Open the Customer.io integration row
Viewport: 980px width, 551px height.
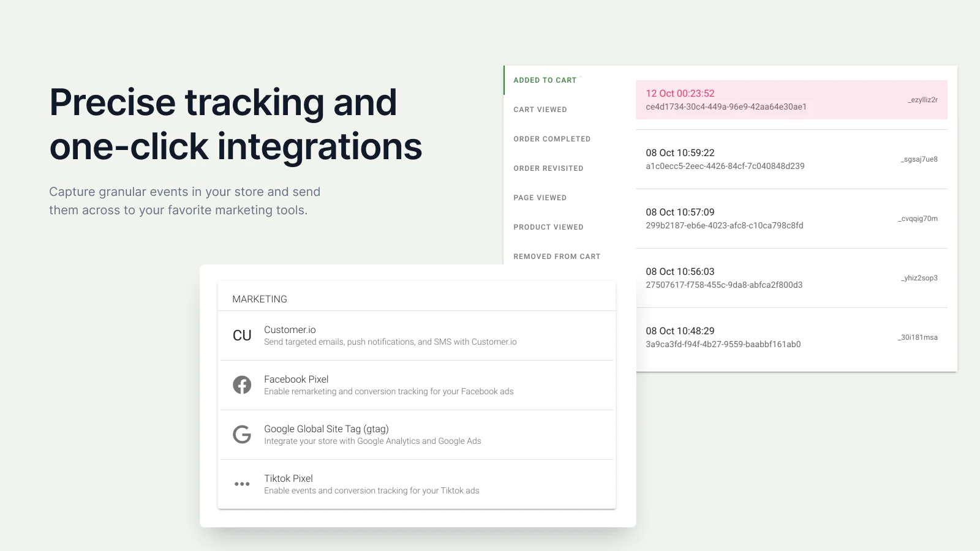point(417,335)
